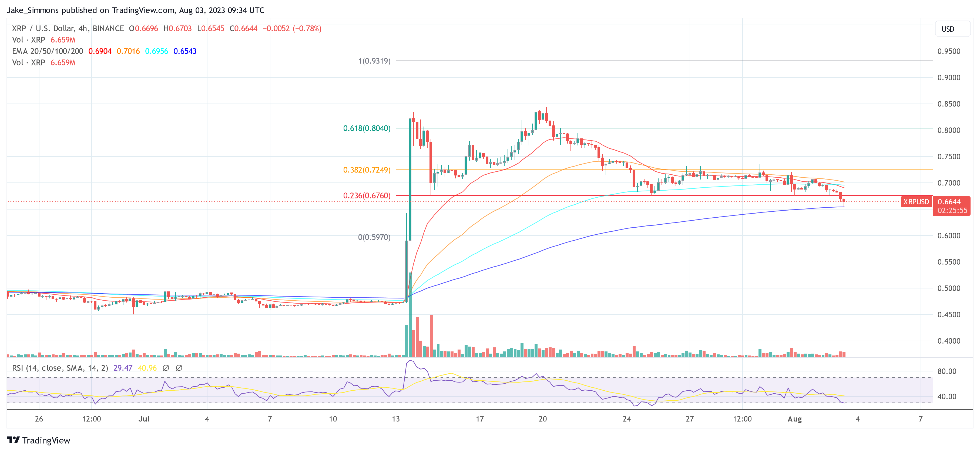Click the Fibonacci 1(0.9319) level label
Viewport: 980px width, 452px height.
374,61
